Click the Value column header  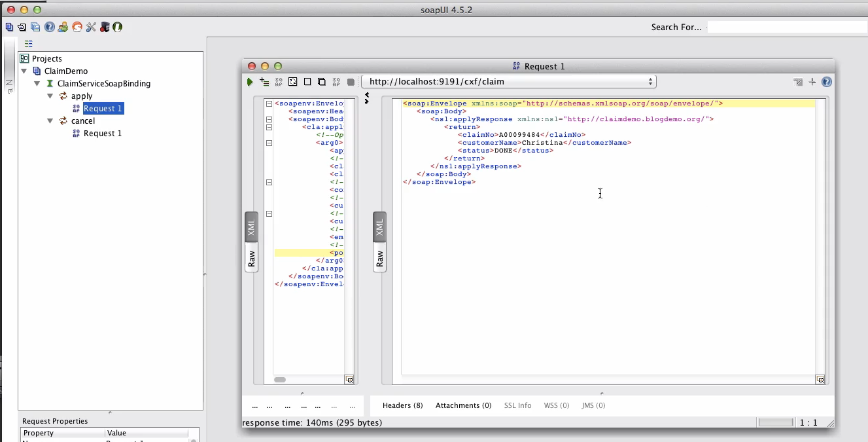(147, 433)
